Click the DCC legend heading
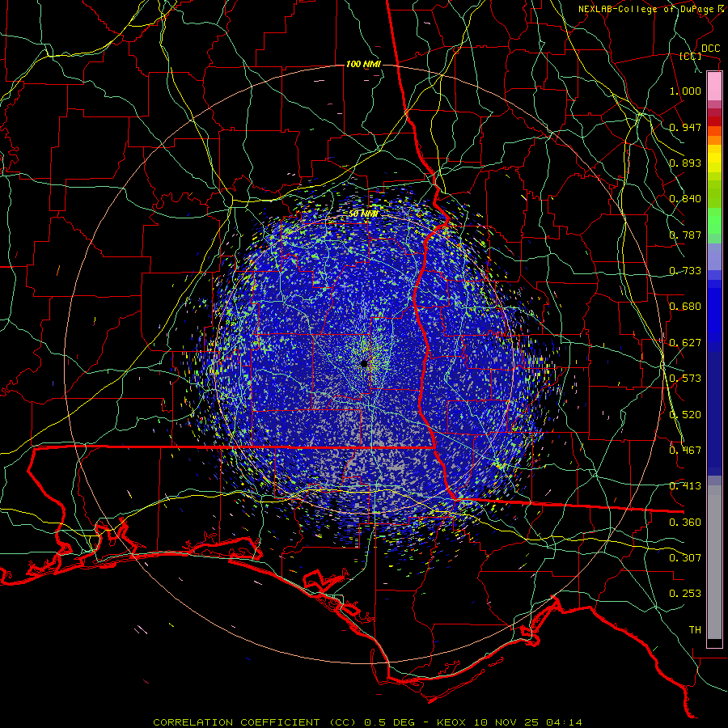The height and width of the screenshot is (728, 728). tap(711, 49)
